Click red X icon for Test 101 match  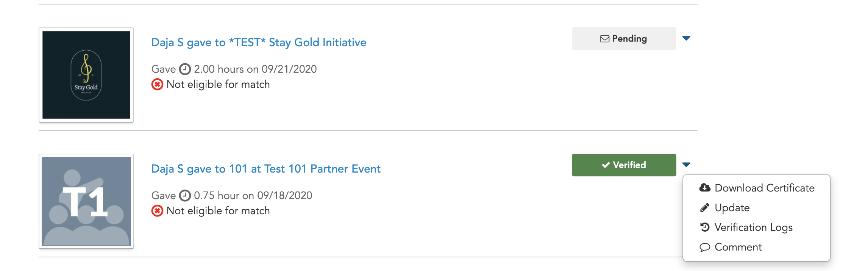click(158, 210)
